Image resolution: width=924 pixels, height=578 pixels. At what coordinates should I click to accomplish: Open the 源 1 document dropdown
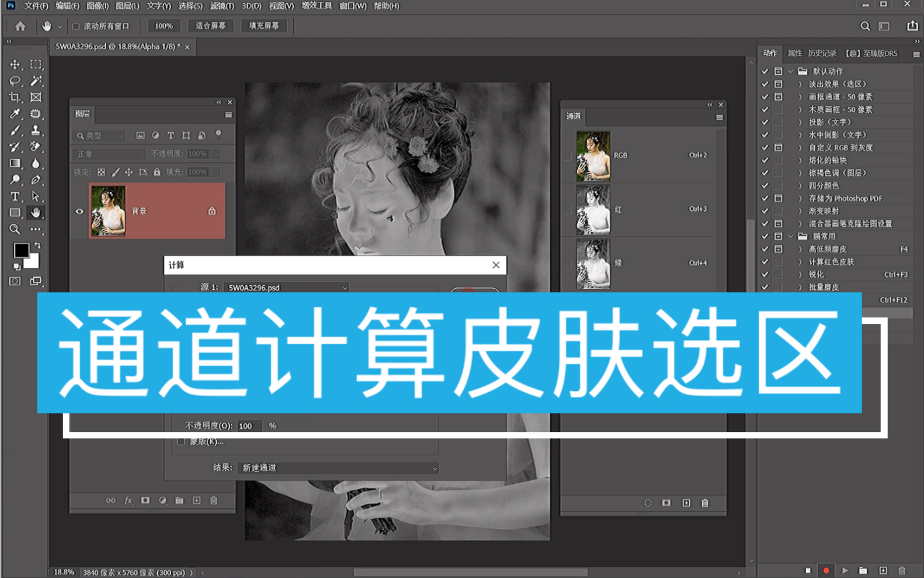pos(286,288)
